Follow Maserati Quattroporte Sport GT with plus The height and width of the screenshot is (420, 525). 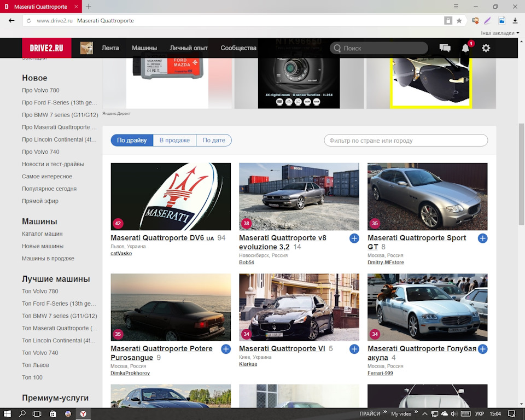(482, 238)
